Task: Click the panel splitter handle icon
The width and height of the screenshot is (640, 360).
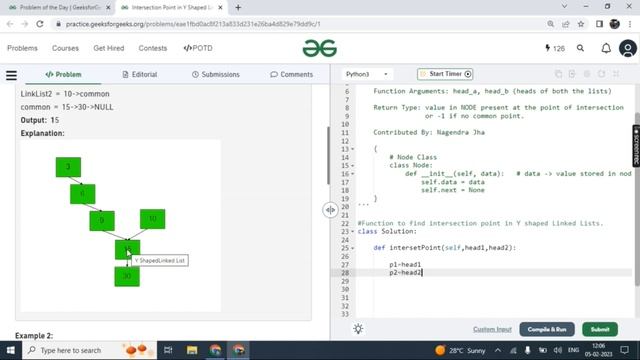Action: coord(330,210)
